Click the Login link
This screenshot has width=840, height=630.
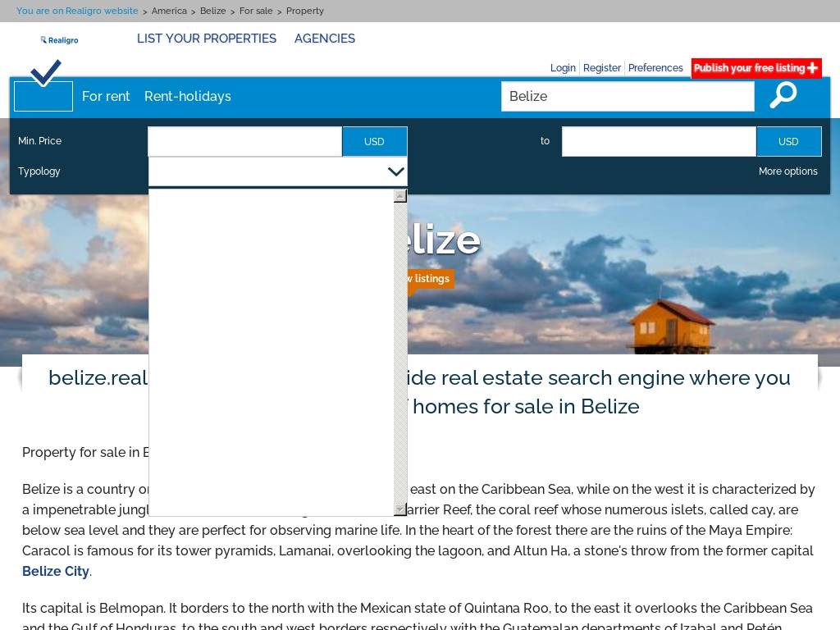(x=563, y=68)
